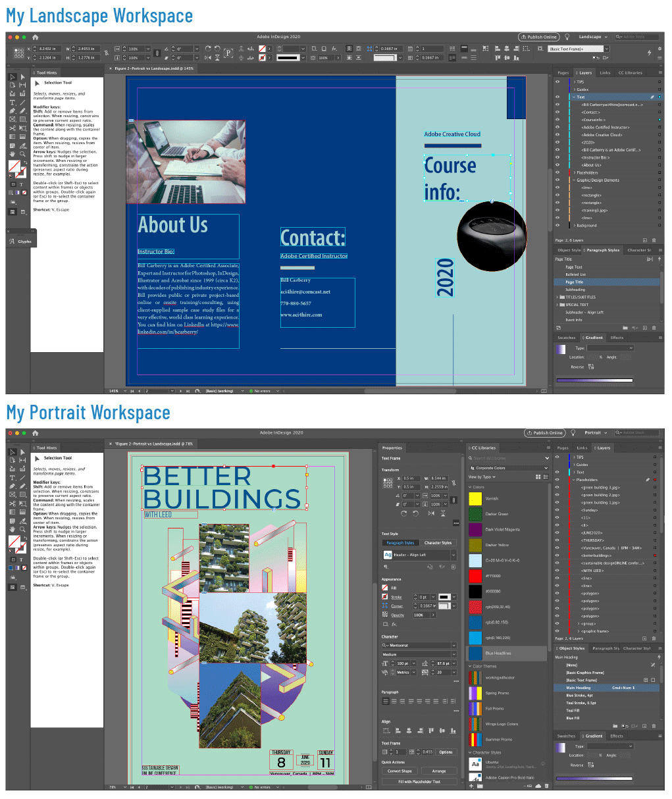Select the Type tool in the Landscape workspace
This screenshot has height=799, width=672.
click(13, 103)
